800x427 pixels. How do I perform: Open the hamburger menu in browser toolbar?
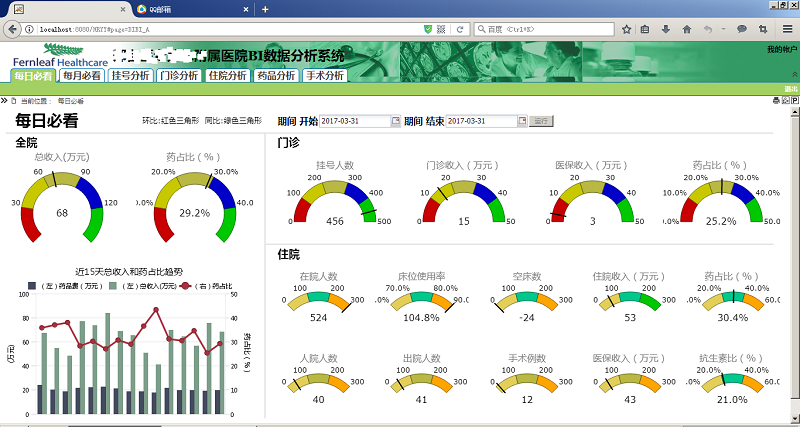786,30
